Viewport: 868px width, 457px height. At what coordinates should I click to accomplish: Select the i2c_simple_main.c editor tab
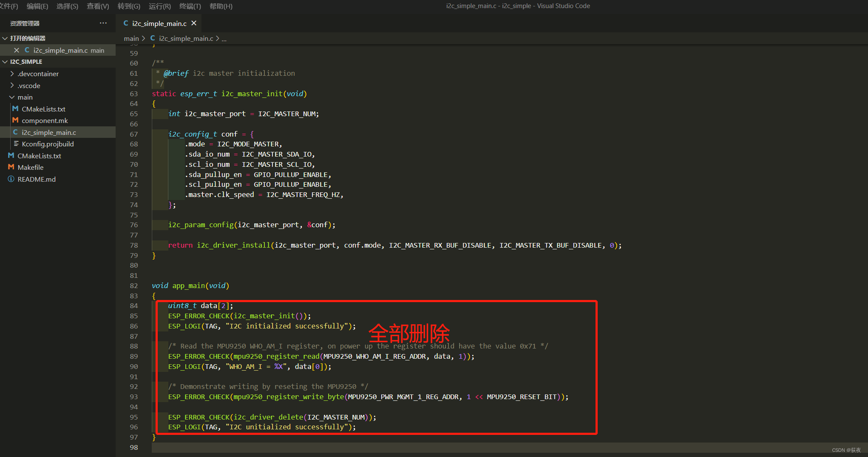(x=159, y=23)
